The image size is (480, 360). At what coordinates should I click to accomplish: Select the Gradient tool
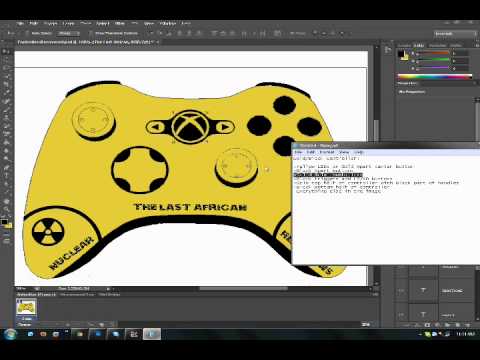tap(6, 142)
